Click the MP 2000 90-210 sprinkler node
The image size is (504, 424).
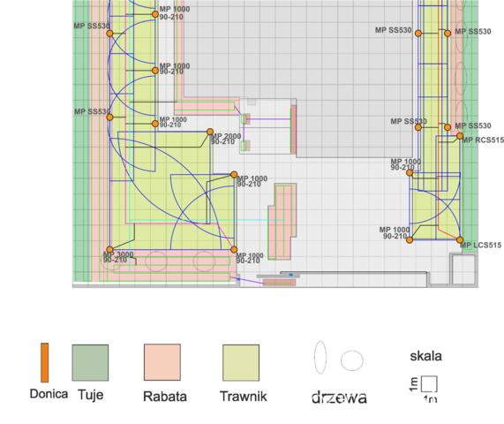click(x=210, y=132)
